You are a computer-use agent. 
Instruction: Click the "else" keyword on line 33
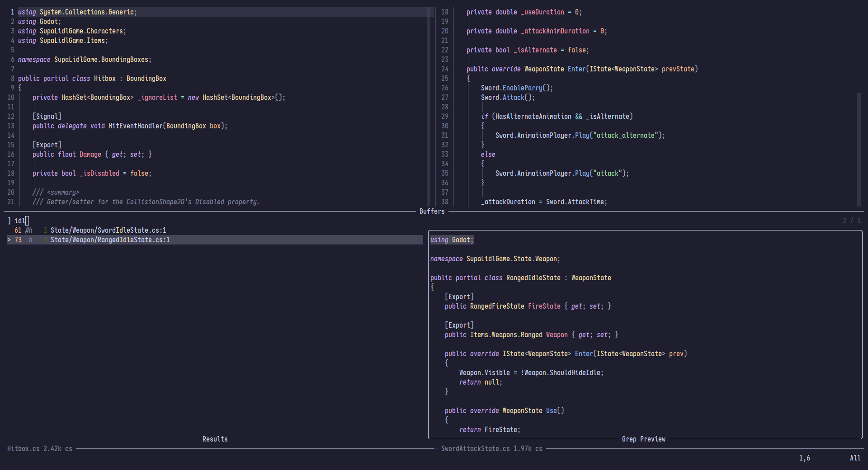tap(488, 155)
